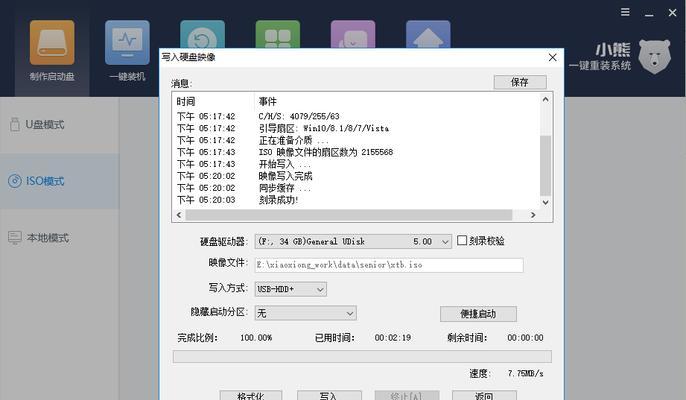
Task: Open the 一键装机 one-click install icon
Action: [x=127, y=50]
